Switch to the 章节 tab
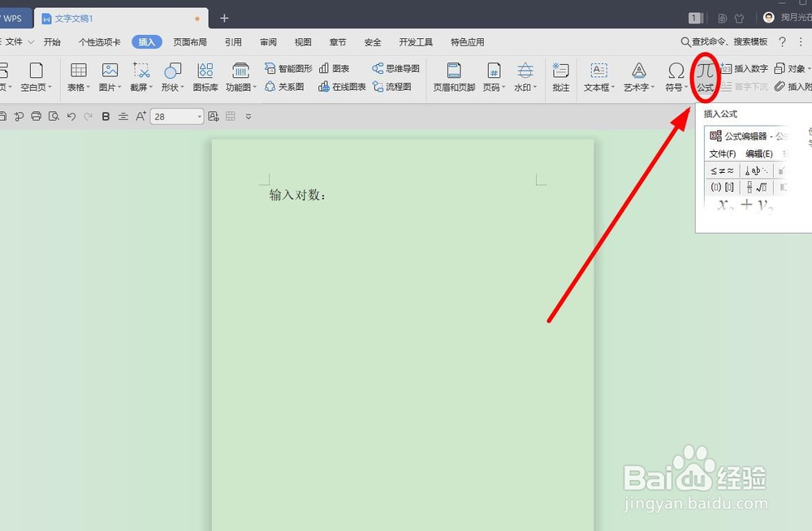 click(x=338, y=42)
